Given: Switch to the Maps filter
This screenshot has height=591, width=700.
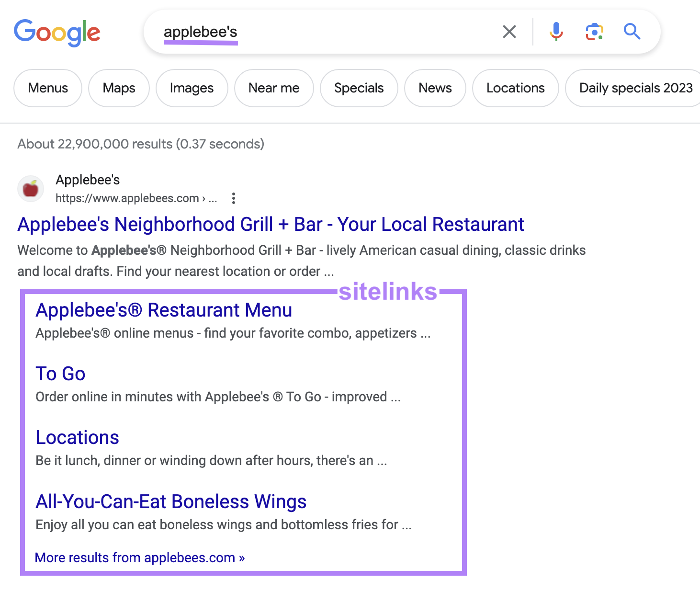Looking at the screenshot, I should coord(118,88).
